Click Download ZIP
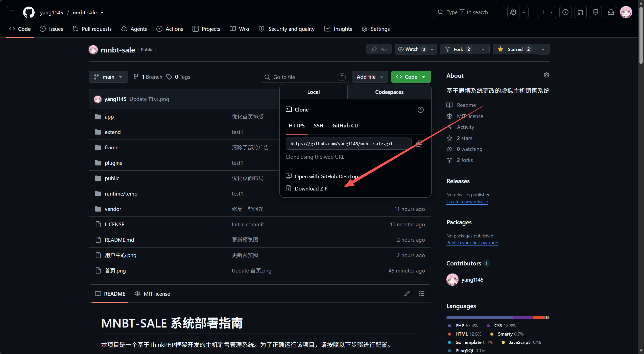 pos(311,188)
